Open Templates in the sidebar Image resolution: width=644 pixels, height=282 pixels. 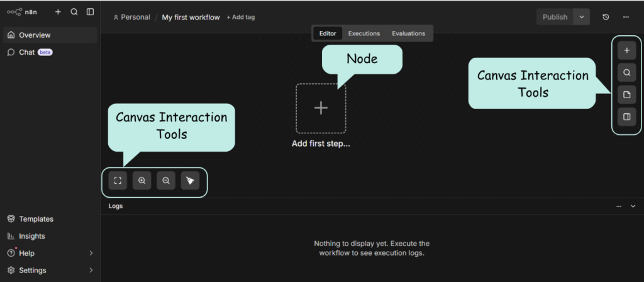tap(36, 219)
